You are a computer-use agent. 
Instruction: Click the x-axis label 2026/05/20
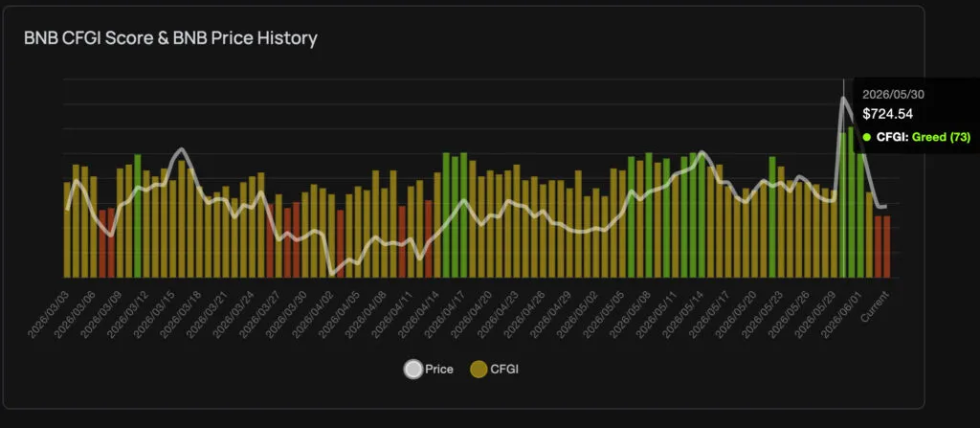(x=736, y=315)
